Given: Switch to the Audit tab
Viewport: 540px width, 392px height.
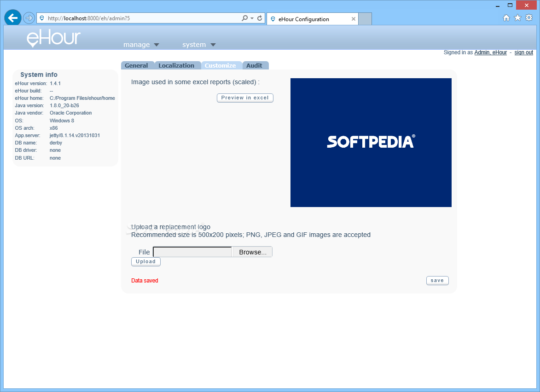Looking at the screenshot, I should click(255, 65).
